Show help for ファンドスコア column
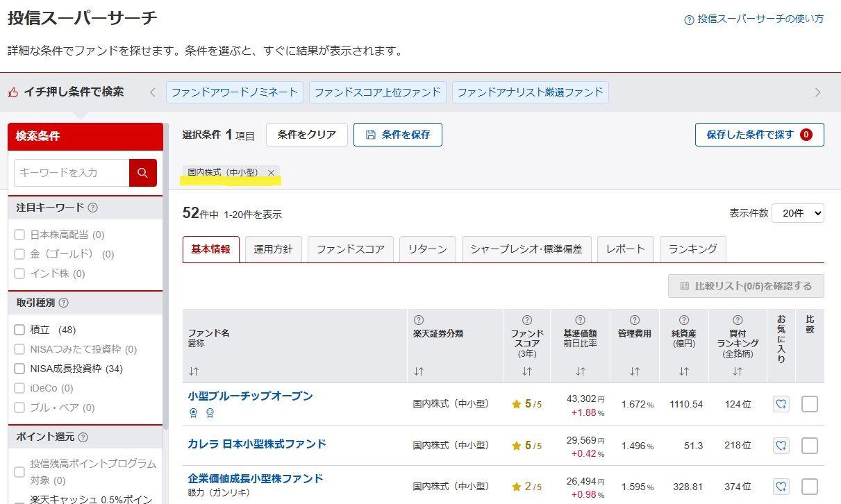The height and width of the screenshot is (504, 841). (x=527, y=320)
